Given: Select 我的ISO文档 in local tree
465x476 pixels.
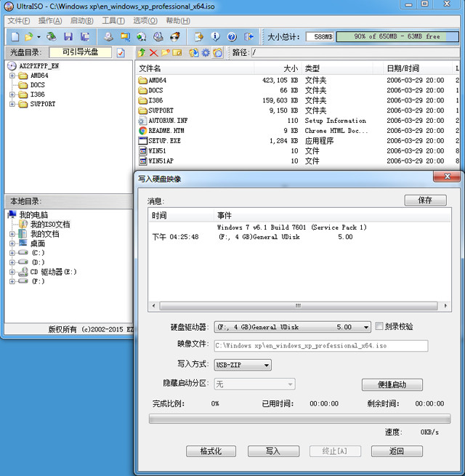Looking at the screenshot, I should pyautogui.click(x=50, y=225).
